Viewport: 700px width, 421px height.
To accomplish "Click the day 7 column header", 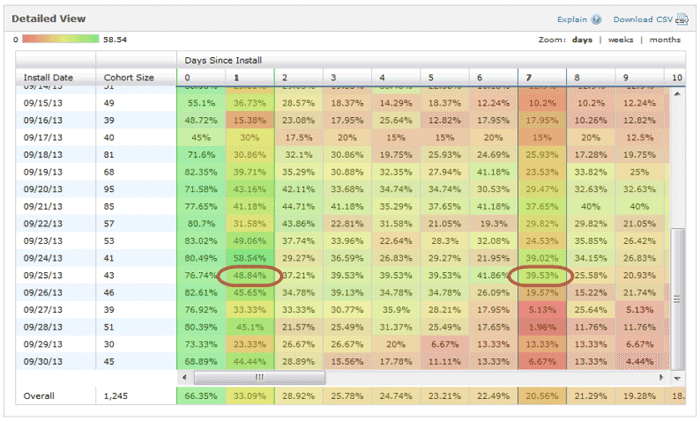I will (x=542, y=77).
